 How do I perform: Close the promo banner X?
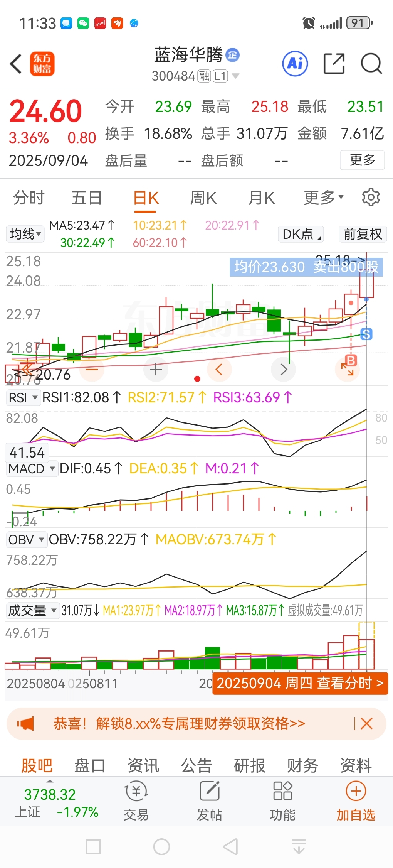tap(366, 723)
